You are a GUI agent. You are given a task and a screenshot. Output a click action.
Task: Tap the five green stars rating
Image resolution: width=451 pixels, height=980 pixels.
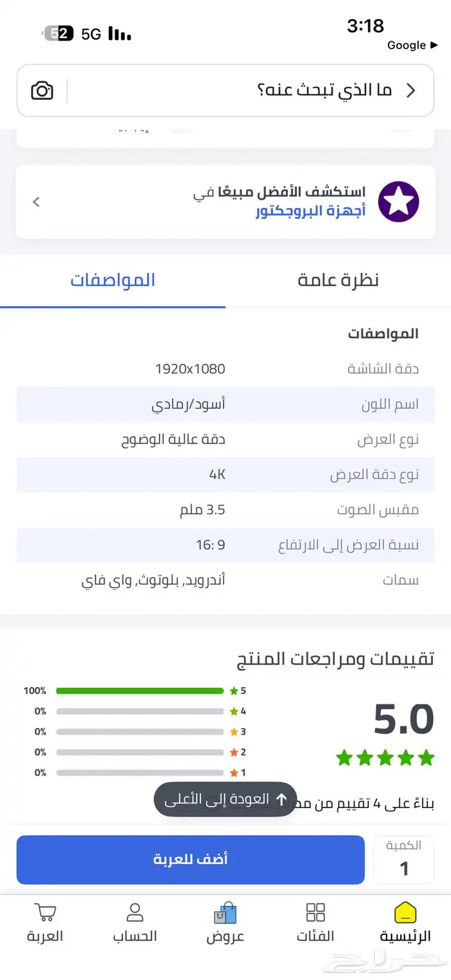point(385,758)
